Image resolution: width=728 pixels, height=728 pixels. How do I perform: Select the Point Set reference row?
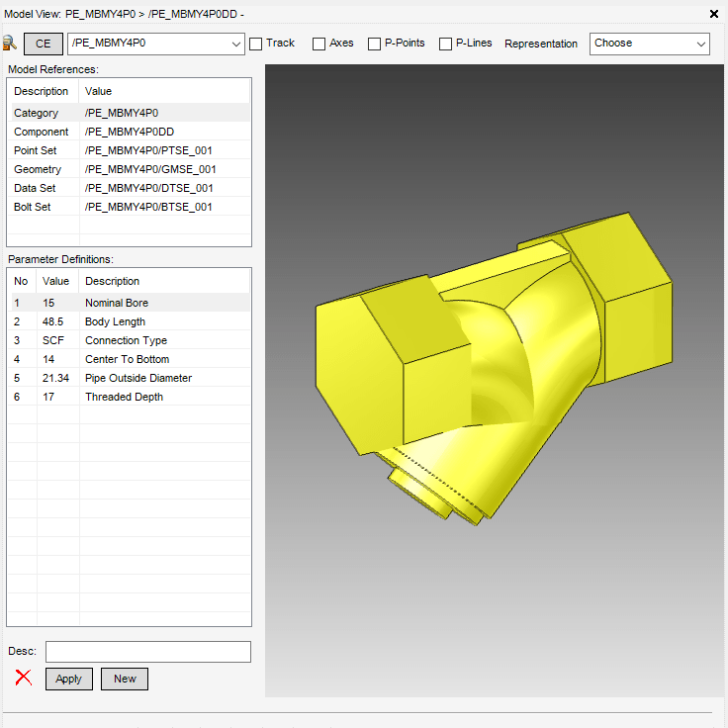[131, 150]
